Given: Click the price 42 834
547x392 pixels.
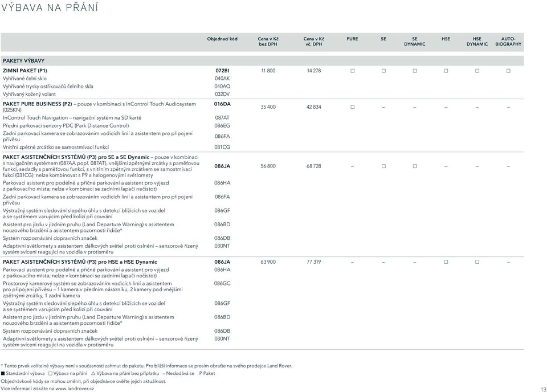Looking at the screenshot, I should (x=313, y=107).
